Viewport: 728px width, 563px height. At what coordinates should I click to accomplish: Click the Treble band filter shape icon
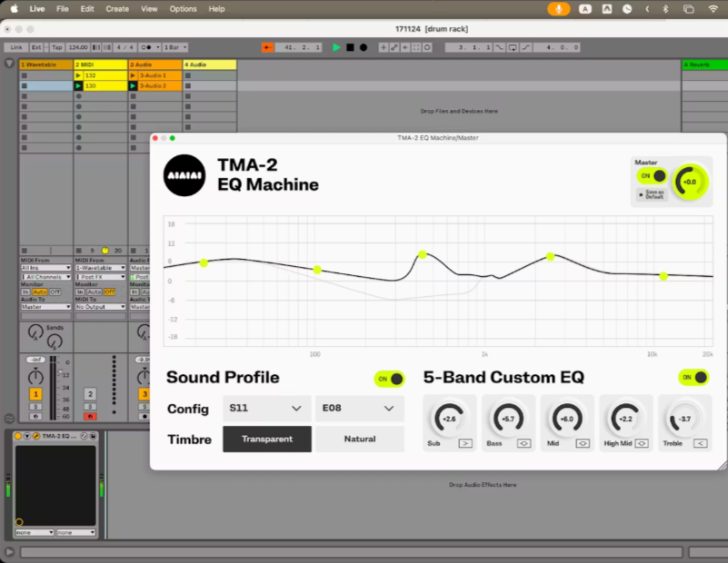point(700,443)
